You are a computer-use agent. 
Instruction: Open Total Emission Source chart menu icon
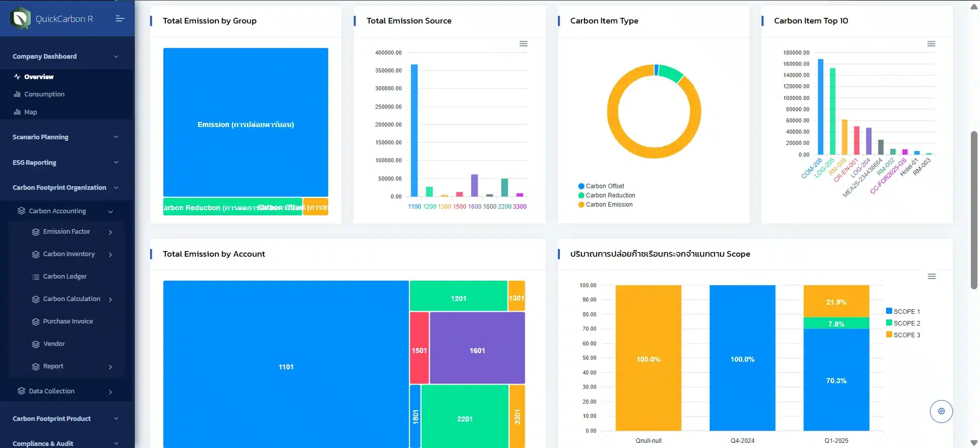click(523, 44)
